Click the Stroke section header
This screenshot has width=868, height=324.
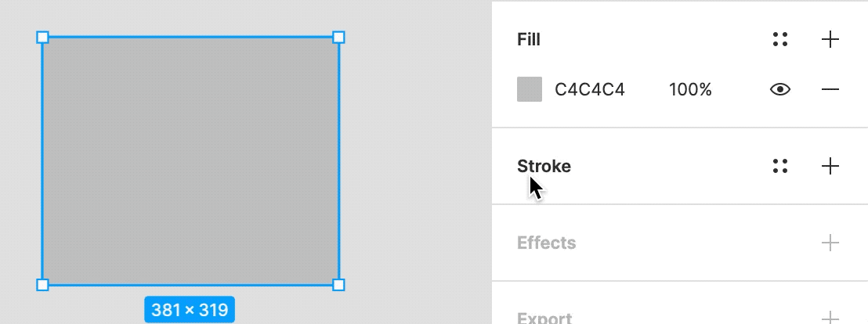[x=544, y=166]
